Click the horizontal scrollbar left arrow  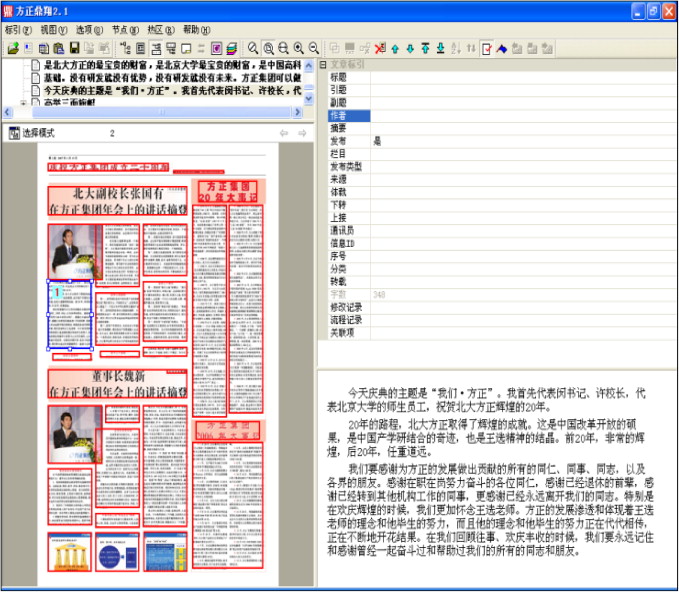(7, 112)
